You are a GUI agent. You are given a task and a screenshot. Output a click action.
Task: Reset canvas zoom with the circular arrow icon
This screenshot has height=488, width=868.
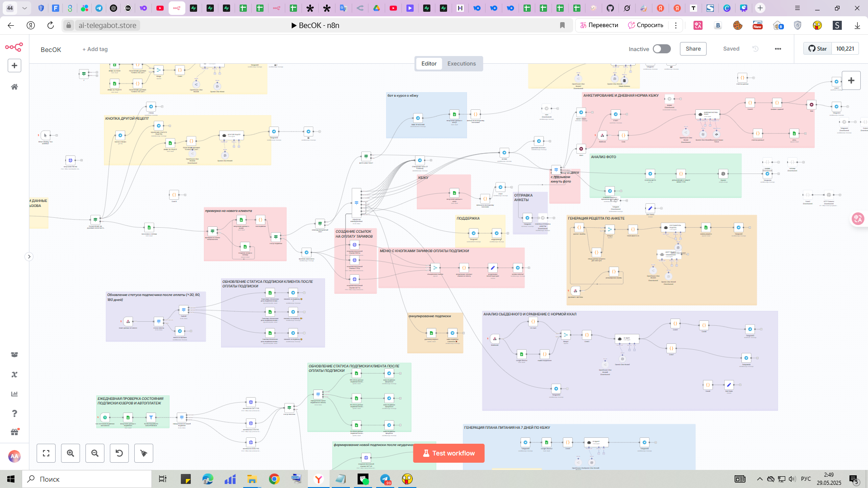(x=119, y=453)
